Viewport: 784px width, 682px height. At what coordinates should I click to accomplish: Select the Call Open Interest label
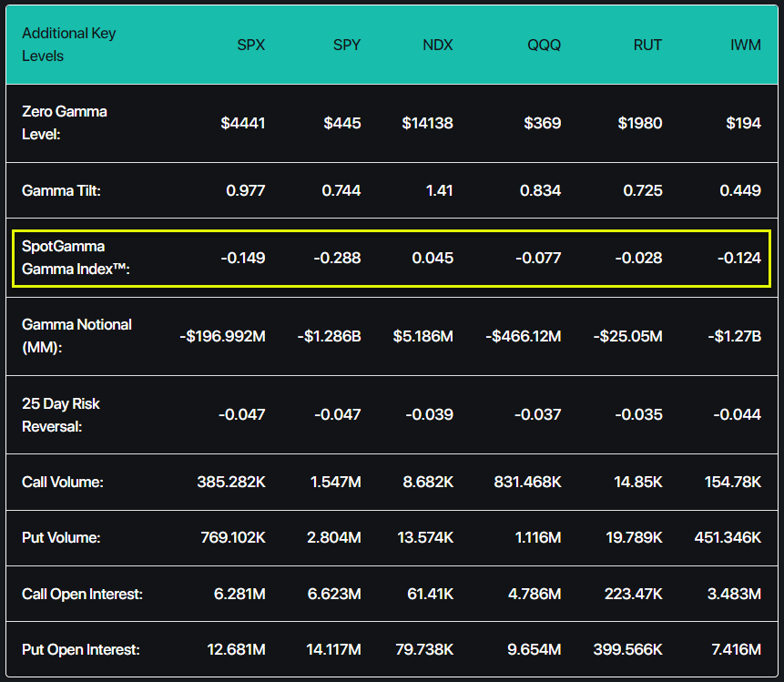[82, 595]
